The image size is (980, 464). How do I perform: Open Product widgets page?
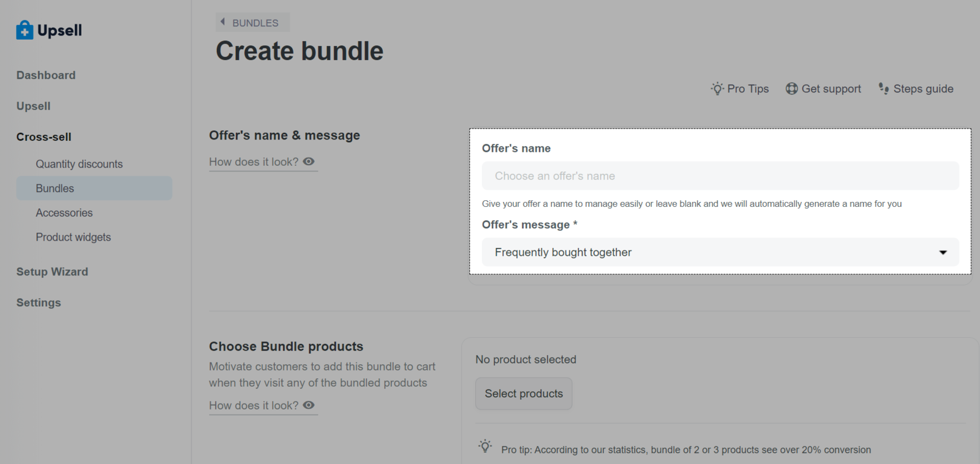(x=73, y=237)
